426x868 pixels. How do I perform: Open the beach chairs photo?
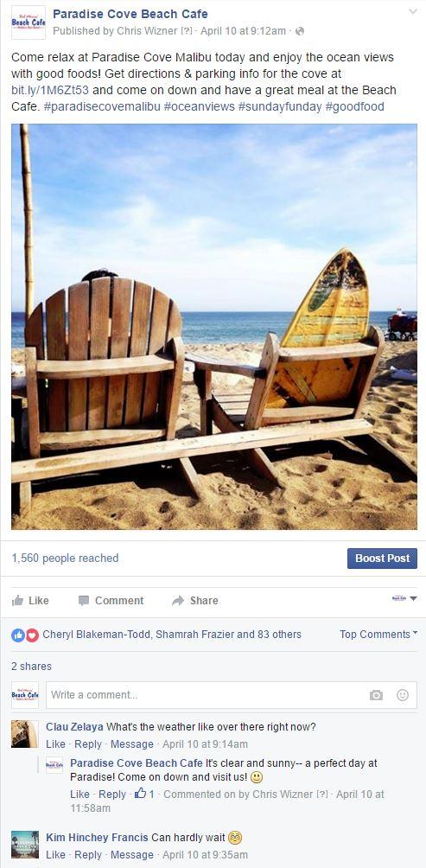click(x=214, y=327)
